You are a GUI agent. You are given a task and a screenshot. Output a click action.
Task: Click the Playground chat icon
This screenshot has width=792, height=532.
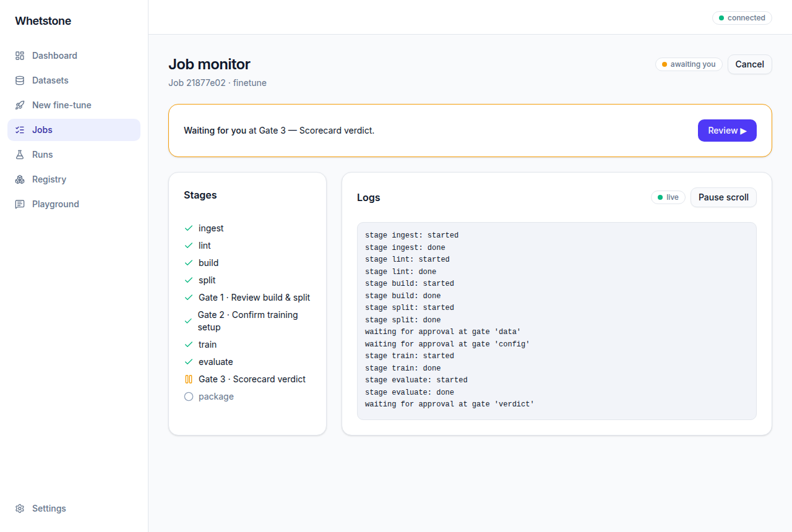pos(20,204)
